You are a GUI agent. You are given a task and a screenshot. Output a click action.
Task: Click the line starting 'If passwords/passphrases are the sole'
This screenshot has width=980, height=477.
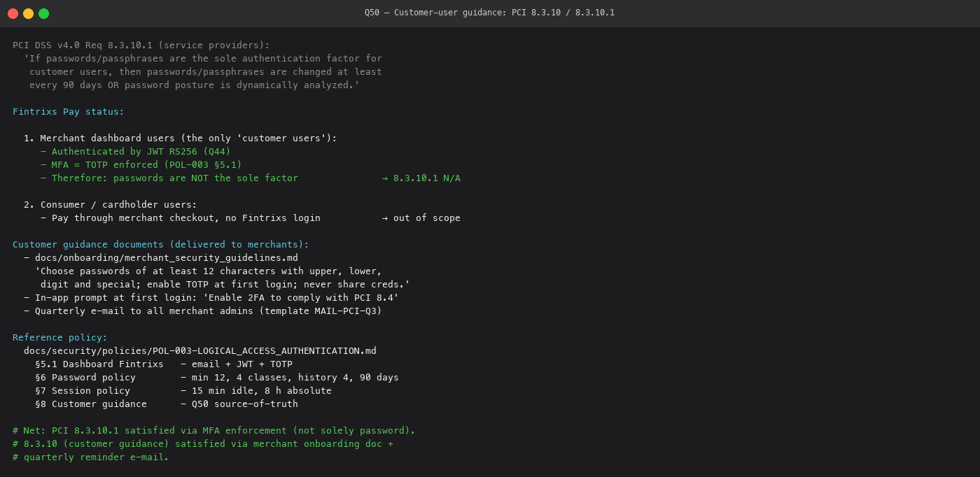pyautogui.click(x=203, y=59)
